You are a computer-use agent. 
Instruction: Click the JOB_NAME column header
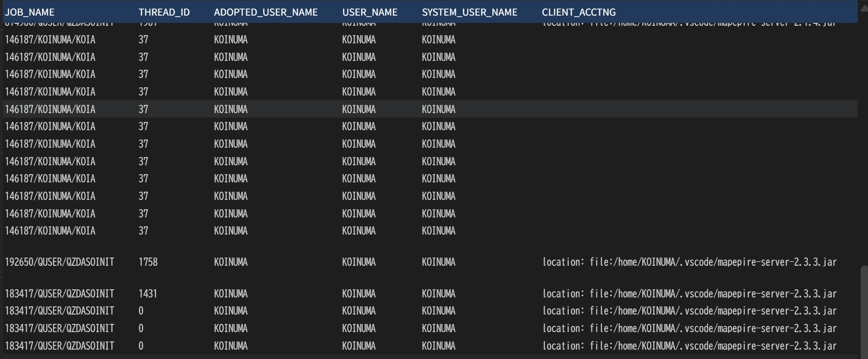[30, 12]
